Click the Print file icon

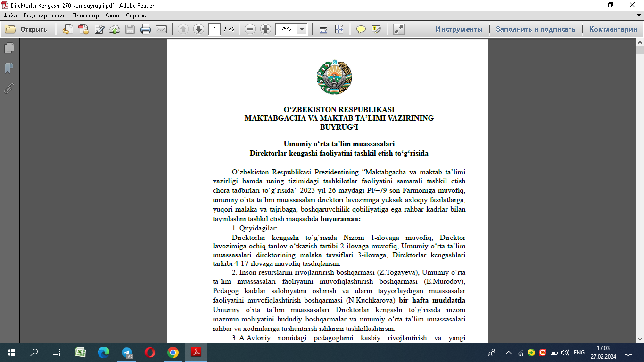pos(146,29)
